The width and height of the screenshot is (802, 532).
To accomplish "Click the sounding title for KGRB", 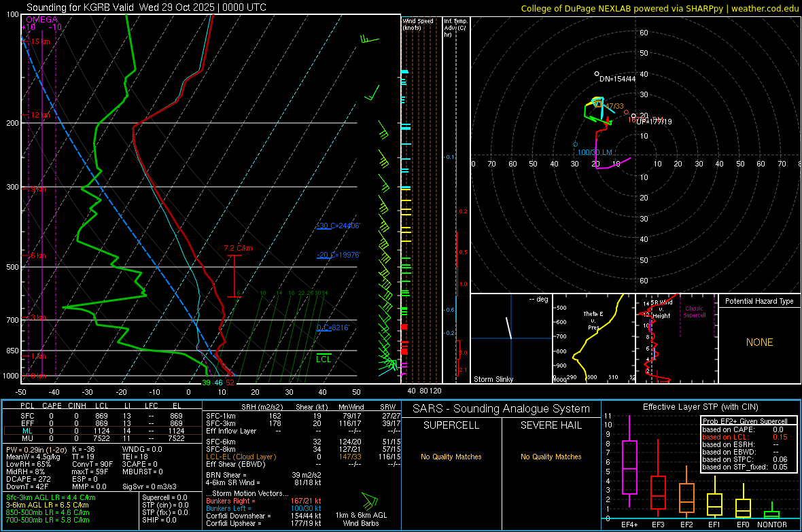I will (146, 7).
